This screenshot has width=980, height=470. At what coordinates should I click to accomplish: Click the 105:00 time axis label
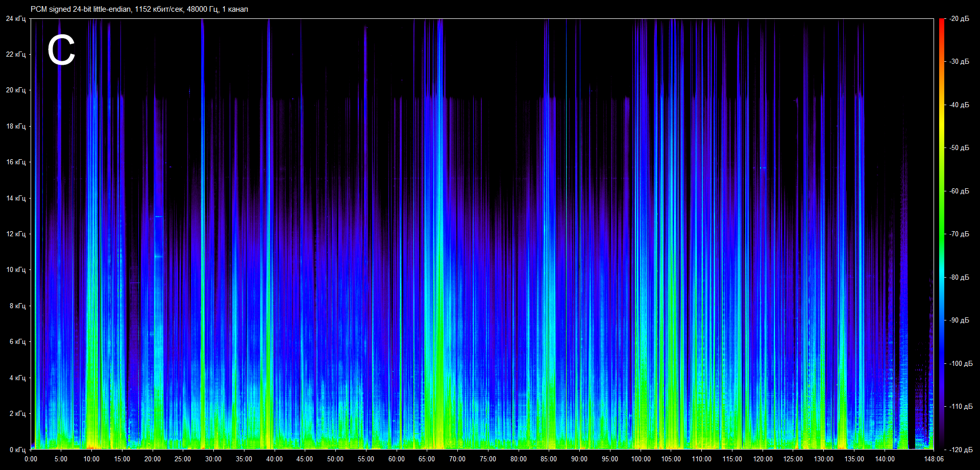[671, 459]
